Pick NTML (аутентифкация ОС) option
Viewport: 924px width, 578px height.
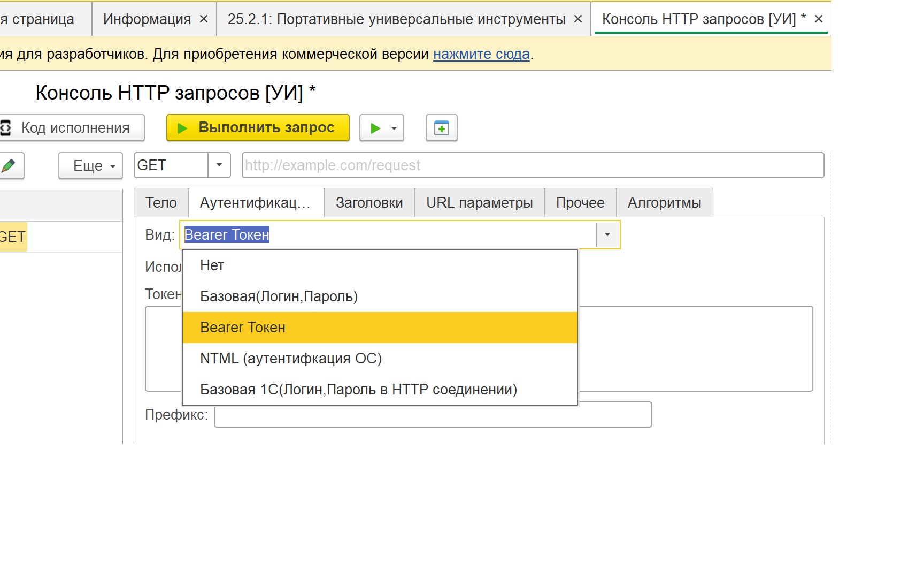click(291, 359)
